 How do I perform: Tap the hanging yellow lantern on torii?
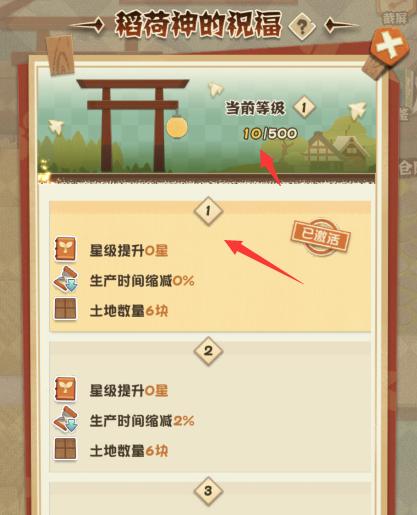[x=177, y=128]
